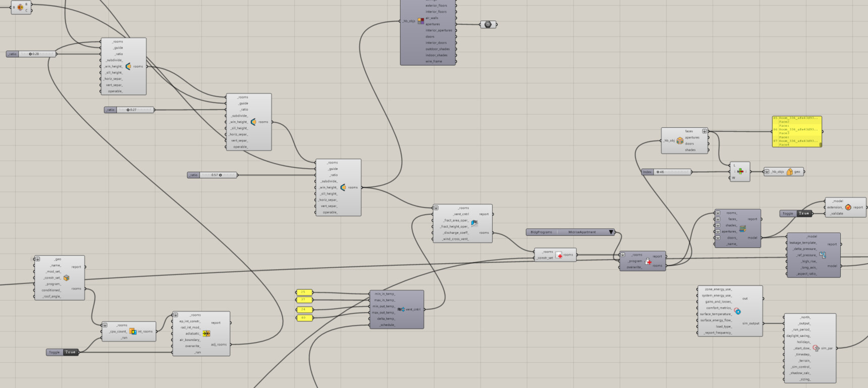Viewport: 868px width, 388px height.
Task: Click the intersect rooms component icon
Action: (x=133, y=331)
